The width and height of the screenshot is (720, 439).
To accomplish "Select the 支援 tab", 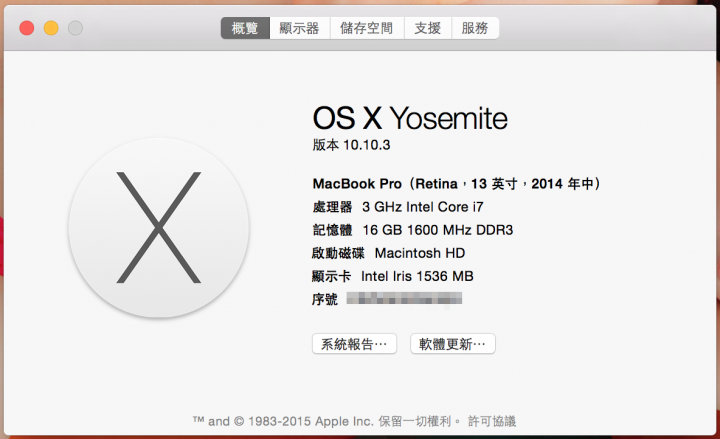I will point(428,28).
